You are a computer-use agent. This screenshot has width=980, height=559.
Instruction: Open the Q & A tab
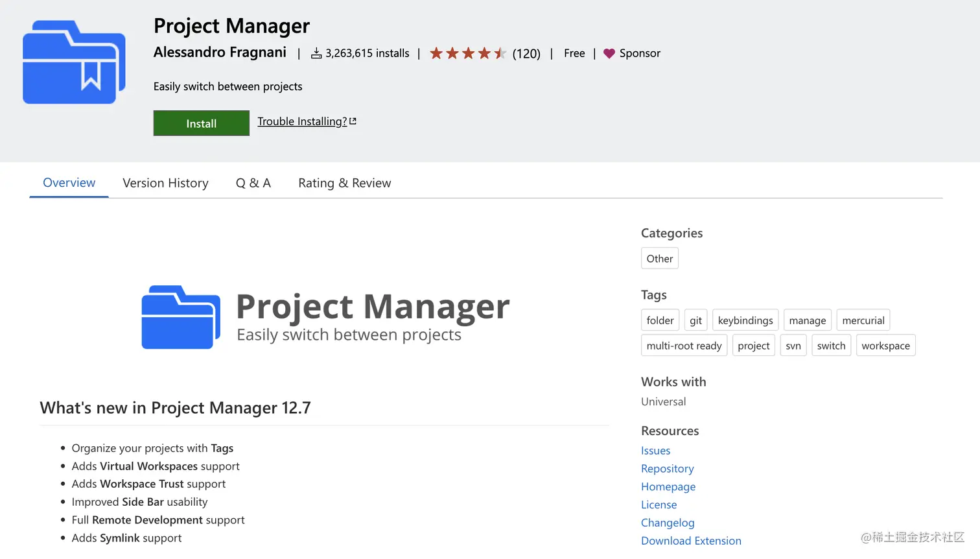point(253,183)
